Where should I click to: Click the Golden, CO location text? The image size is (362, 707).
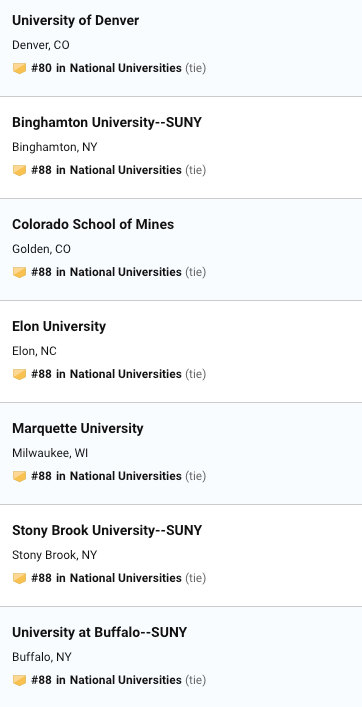coord(41,249)
